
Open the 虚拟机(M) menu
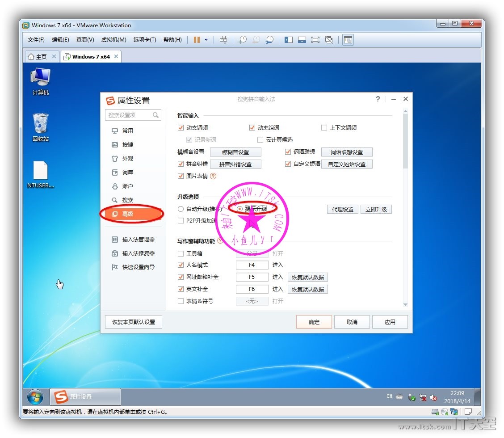coord(113,40)
